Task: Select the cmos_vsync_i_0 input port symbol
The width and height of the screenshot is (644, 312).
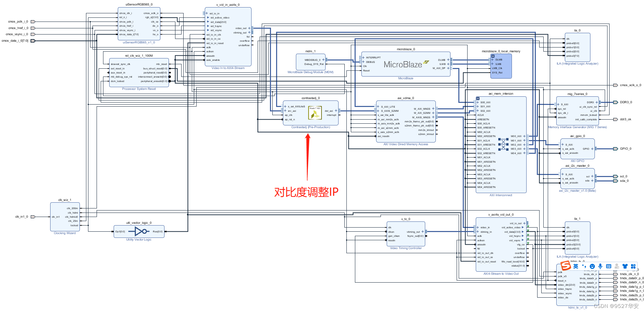Action: pos(33,34)
